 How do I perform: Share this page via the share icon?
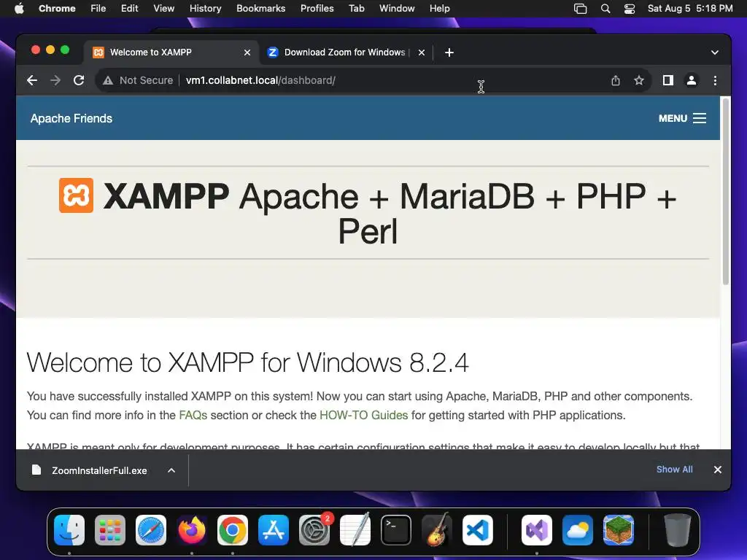pyautogui.click(x=616, y=80)
